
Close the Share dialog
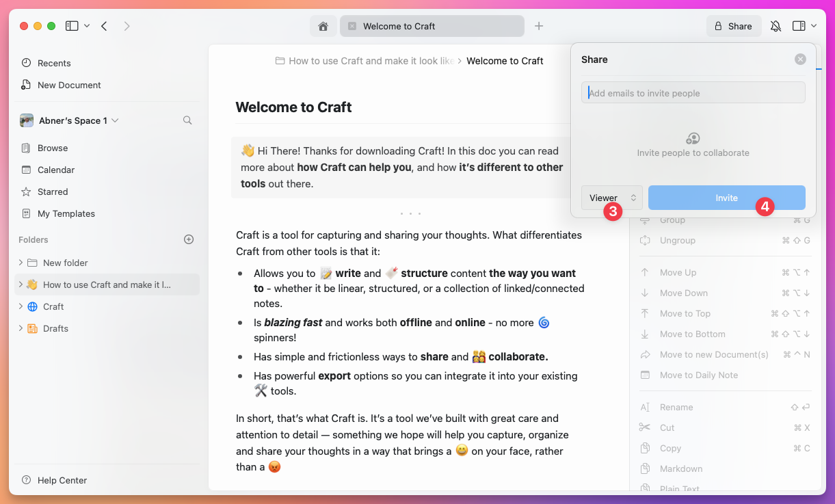800,59
